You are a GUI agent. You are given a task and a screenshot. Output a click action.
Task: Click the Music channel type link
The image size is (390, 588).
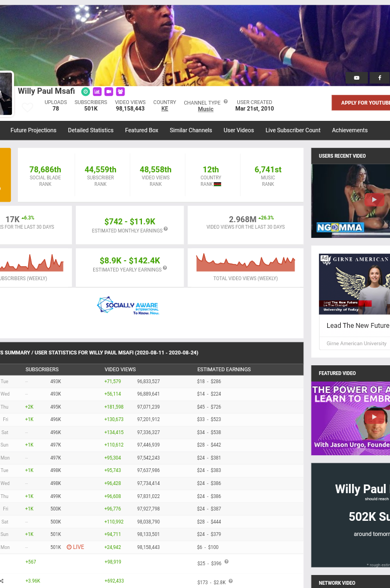(x=205, y=109)
